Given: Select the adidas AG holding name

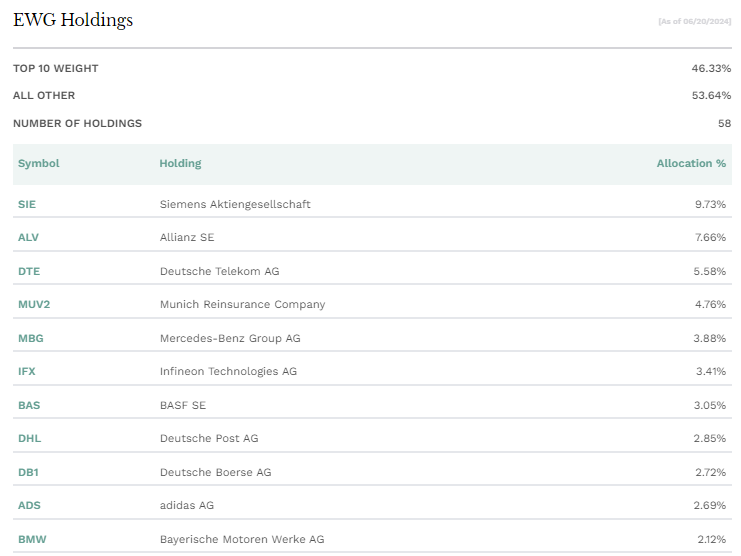Looking at the screenshot, I should 187,505.
